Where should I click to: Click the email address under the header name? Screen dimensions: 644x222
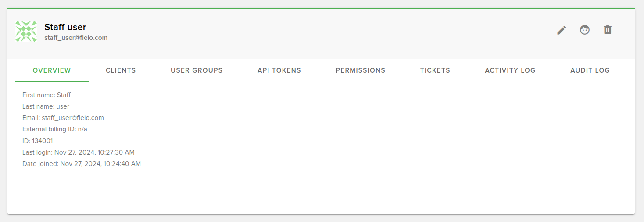(x=76, y=38)
